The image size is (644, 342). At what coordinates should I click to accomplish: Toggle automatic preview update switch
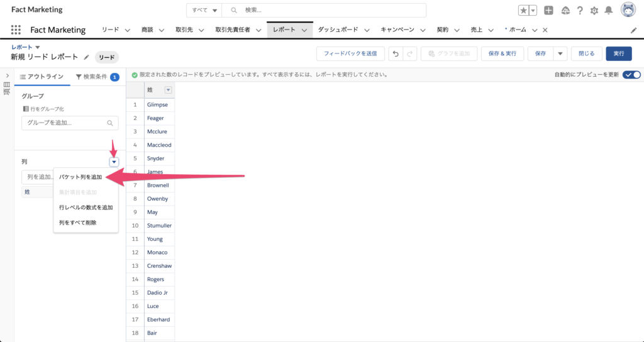(631, 75)
